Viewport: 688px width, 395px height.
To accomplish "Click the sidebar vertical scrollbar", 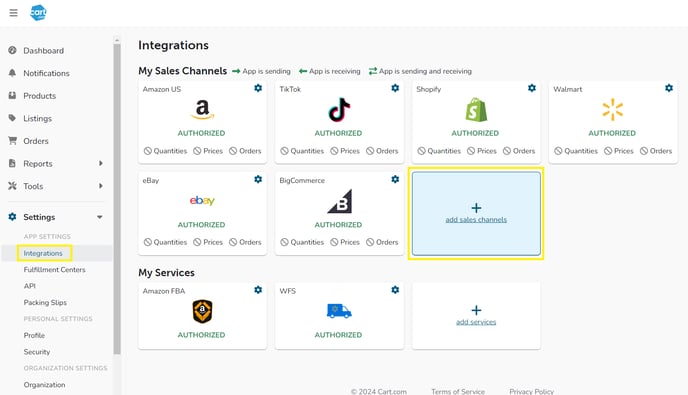I will coord(117,198).
